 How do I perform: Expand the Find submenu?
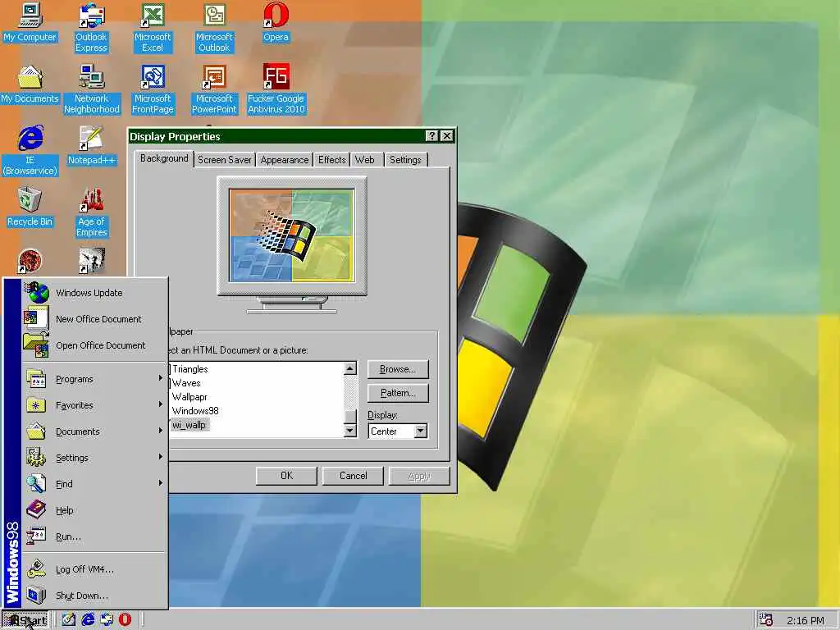click(x=94, y=484)
